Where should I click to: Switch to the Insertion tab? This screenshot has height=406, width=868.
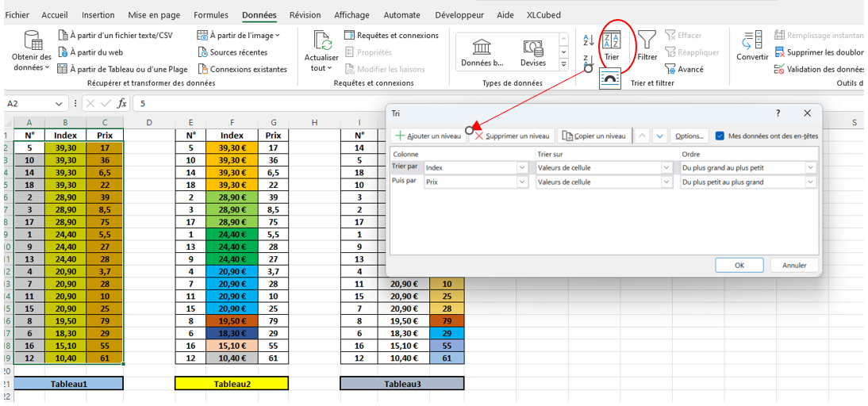98,15
